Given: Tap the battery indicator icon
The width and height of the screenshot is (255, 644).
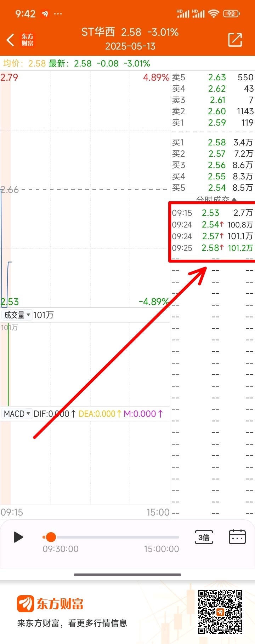Looking at the screenshot, I should tap(231, 14).
